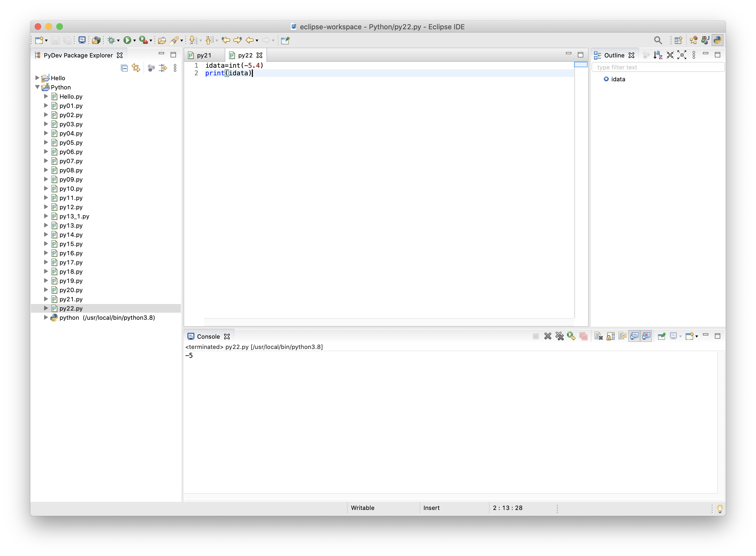The image size is (756, 556).
Task: Open Console's Open Console dropdown arrow
Action: point(696,337)
